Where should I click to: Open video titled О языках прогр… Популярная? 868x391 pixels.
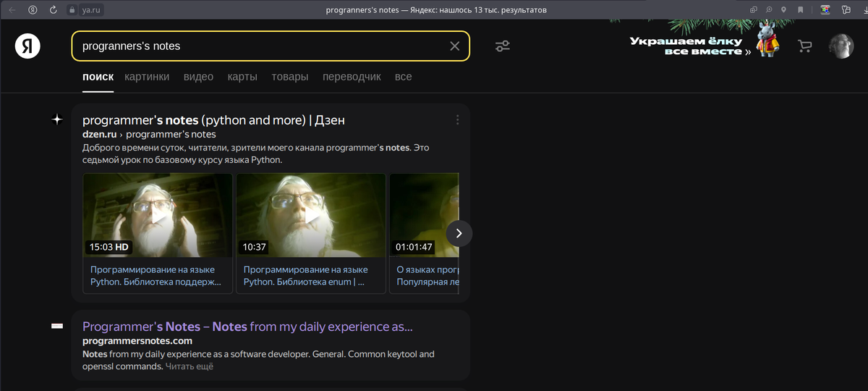[427, 275]
